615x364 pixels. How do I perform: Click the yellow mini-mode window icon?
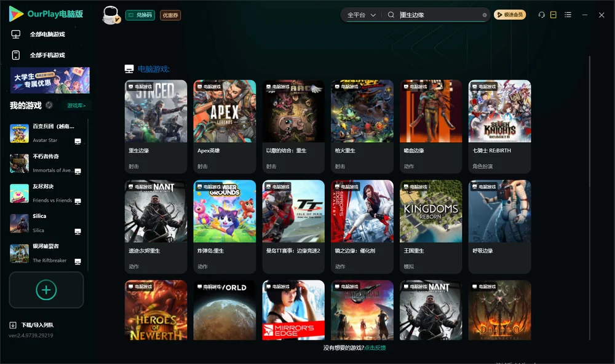(x=553, y=15)
